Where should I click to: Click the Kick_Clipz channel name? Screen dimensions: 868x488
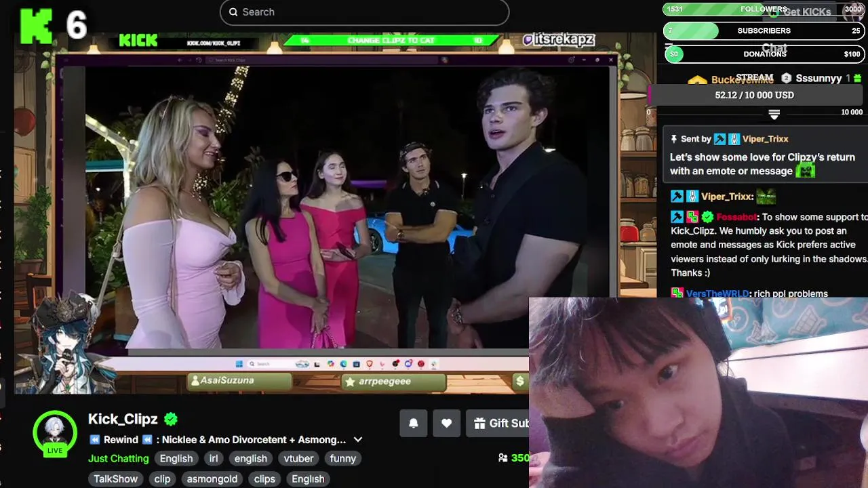123,419
